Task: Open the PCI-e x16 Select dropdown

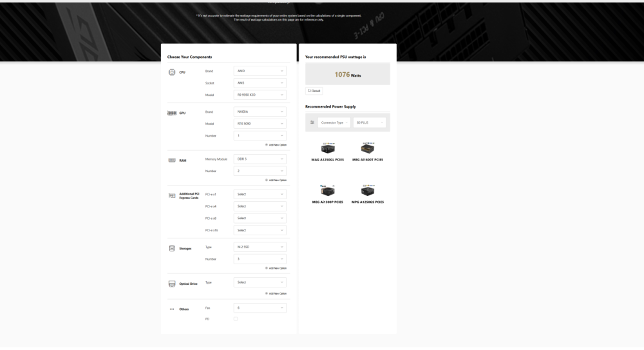Action: (x=260, y=230)
